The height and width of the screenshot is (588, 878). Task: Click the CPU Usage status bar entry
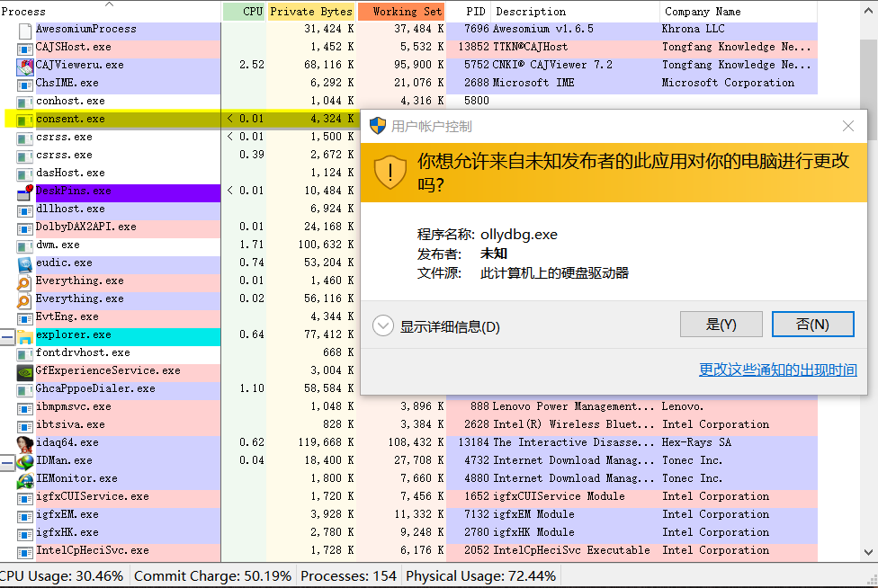(x=63, y=575)
